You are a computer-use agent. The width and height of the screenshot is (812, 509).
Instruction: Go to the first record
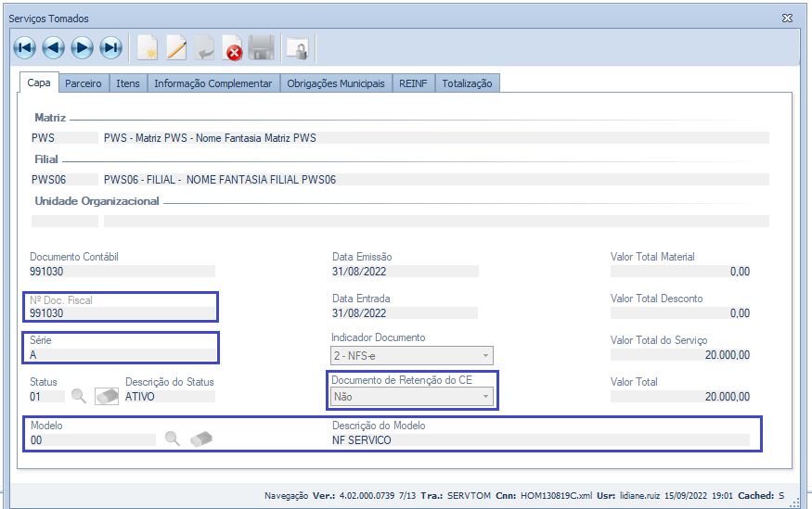click(25, 47)
